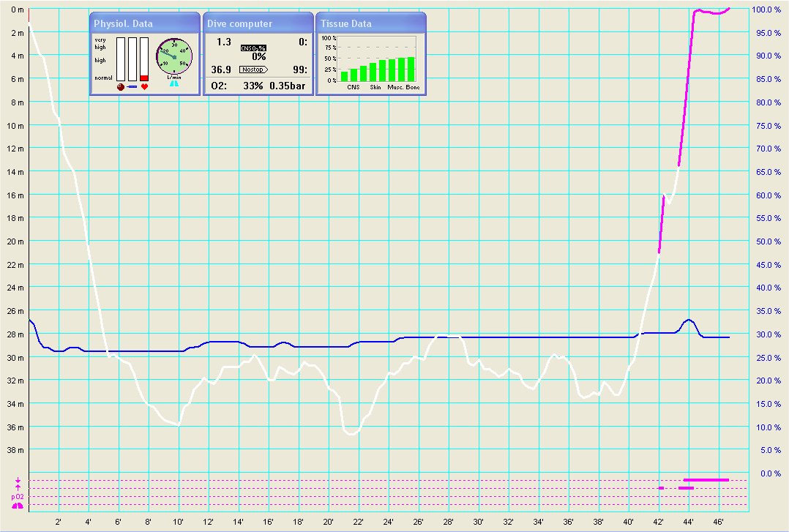Click the 38 m depth axis label
789x532 pixels.
(x=15, y=451)
